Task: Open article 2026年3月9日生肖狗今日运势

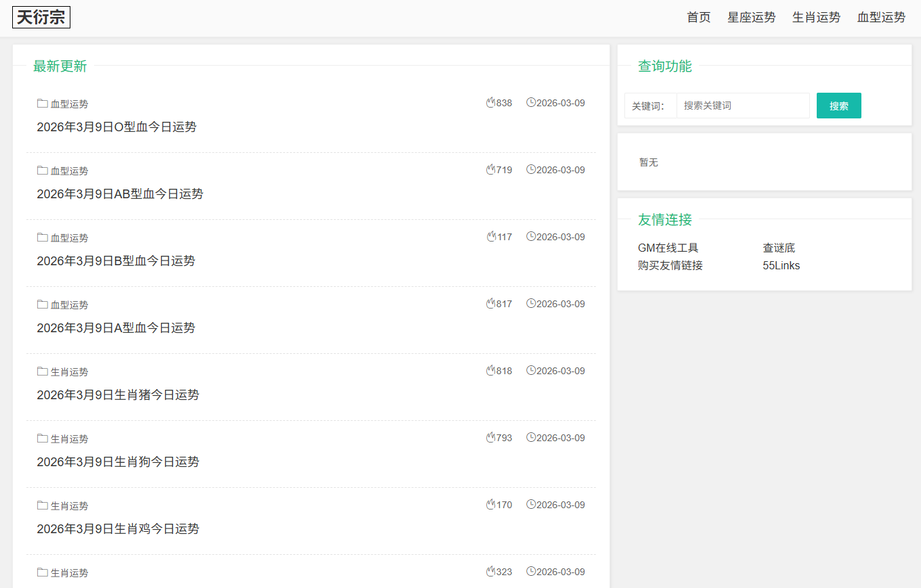Action: tap(118, 462)
